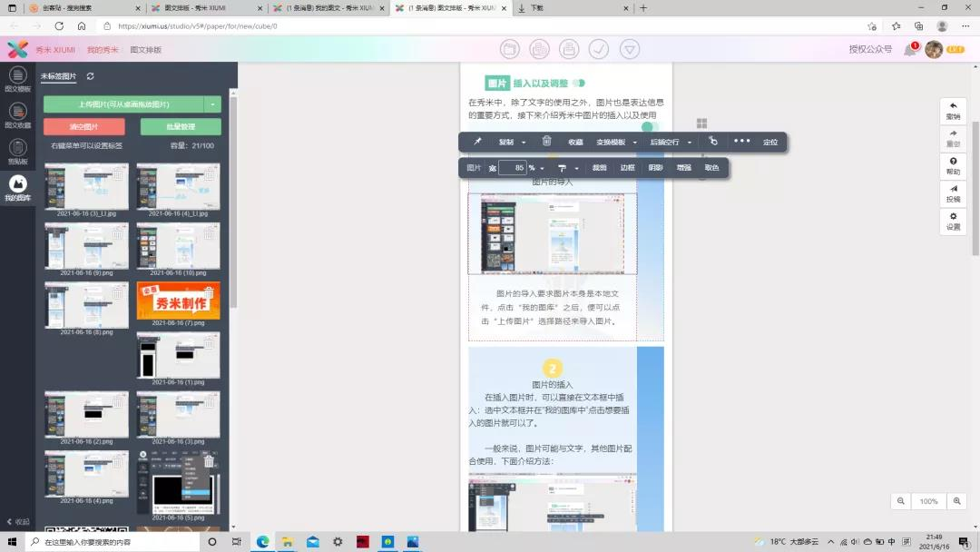This screenshot has height=552, width=980.
Task: Open the 图文模板 sidebar panel
Action: [x=17, y=79]
